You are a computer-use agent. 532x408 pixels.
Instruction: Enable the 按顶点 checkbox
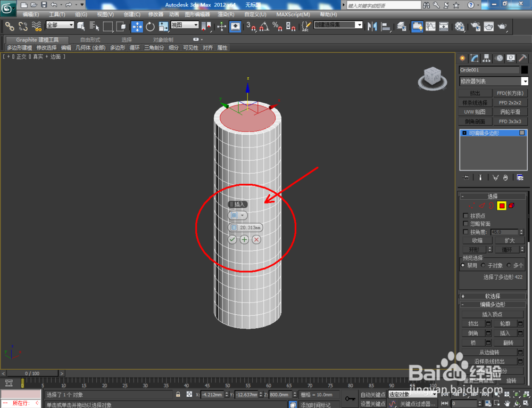[465, 216]
